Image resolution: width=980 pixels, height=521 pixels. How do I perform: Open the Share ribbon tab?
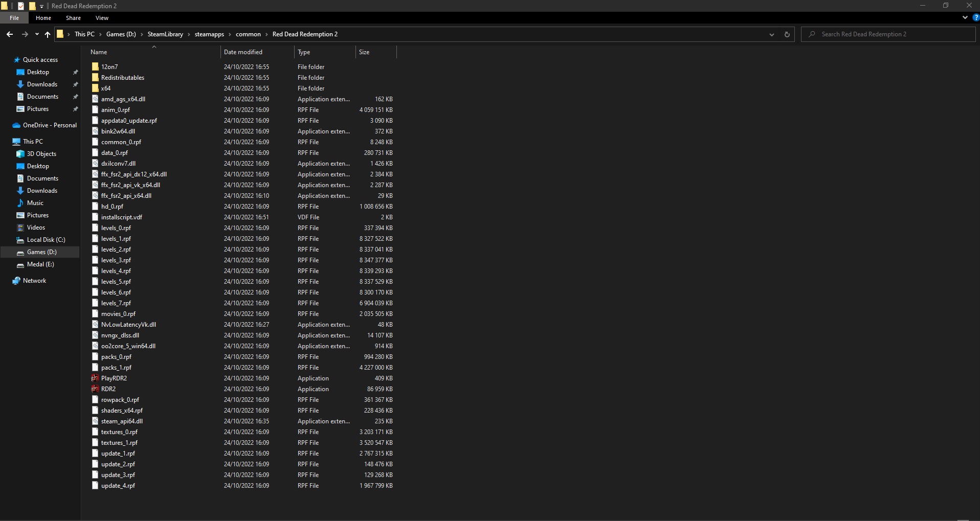[73, 18]
